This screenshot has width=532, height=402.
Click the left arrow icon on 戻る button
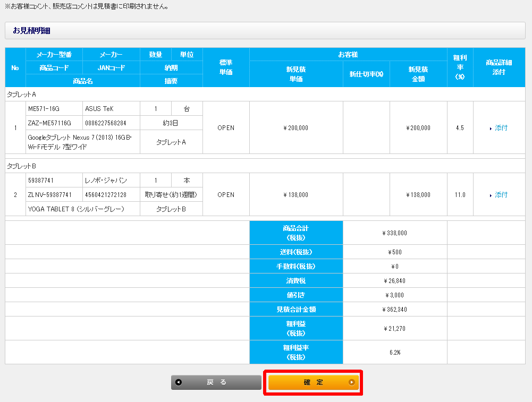(x=179, y=382)
